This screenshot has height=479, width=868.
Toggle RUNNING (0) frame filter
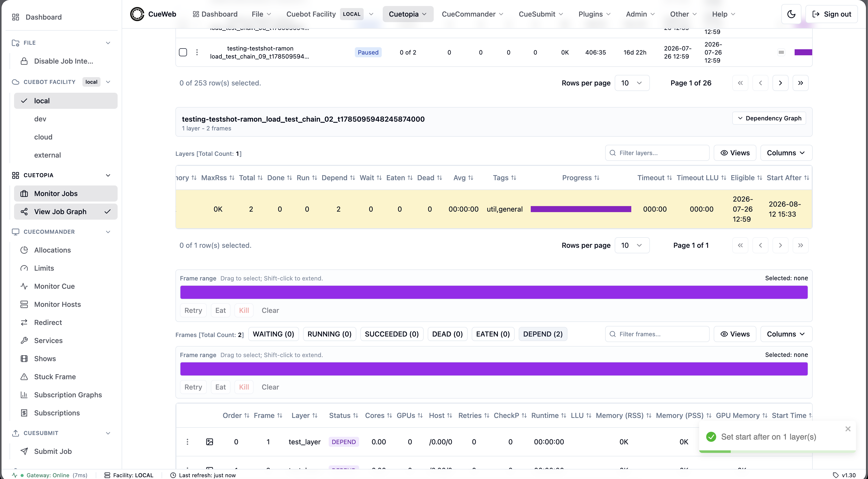(x=329, y=334)
